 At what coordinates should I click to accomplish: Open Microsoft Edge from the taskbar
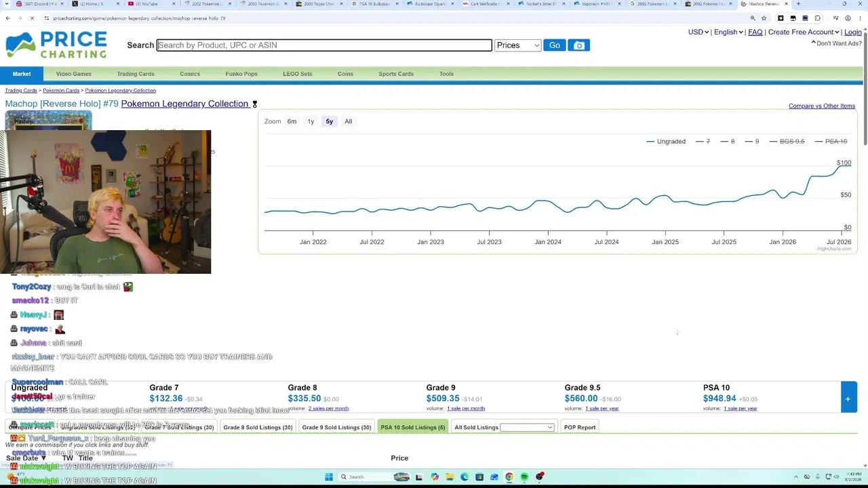(464, 476)
